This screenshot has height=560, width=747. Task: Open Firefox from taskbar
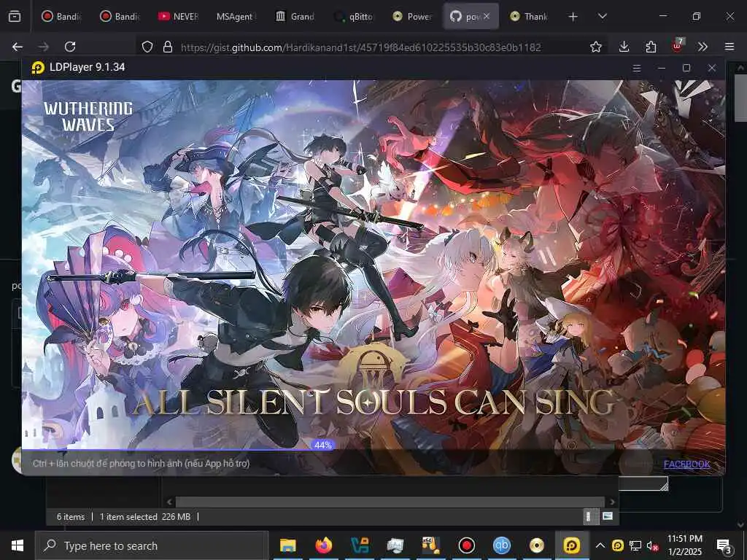click(x=323, y=545)
